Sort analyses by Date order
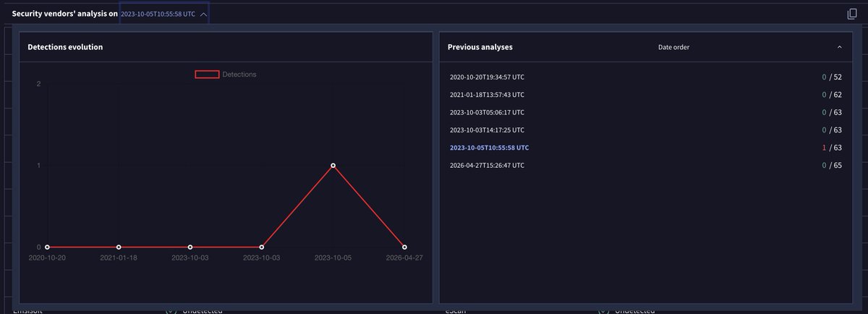 [673, 47]
